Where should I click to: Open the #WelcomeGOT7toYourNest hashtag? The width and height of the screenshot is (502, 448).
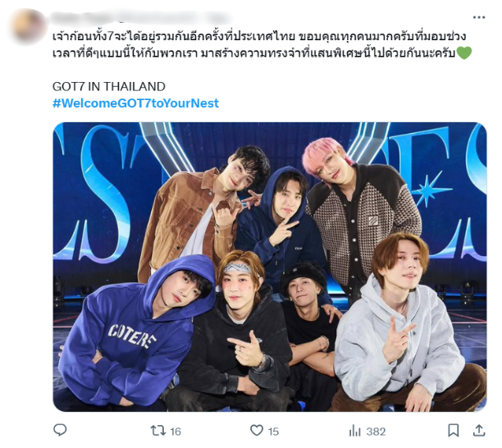(135, 103)
